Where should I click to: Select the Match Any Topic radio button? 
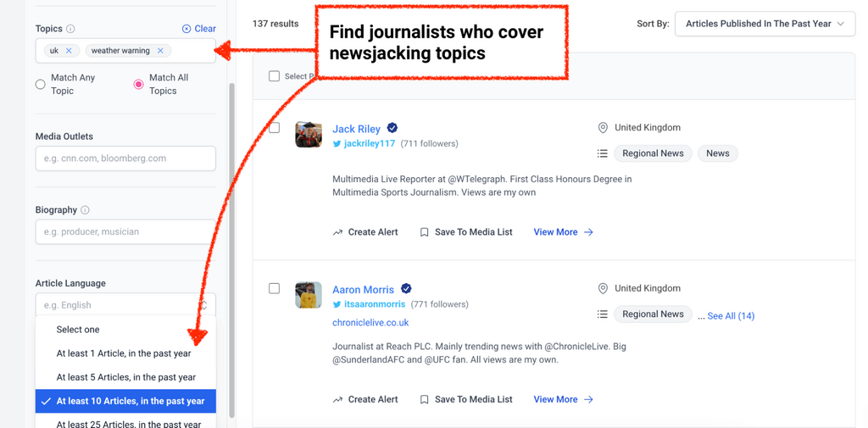tap(41, 84)
